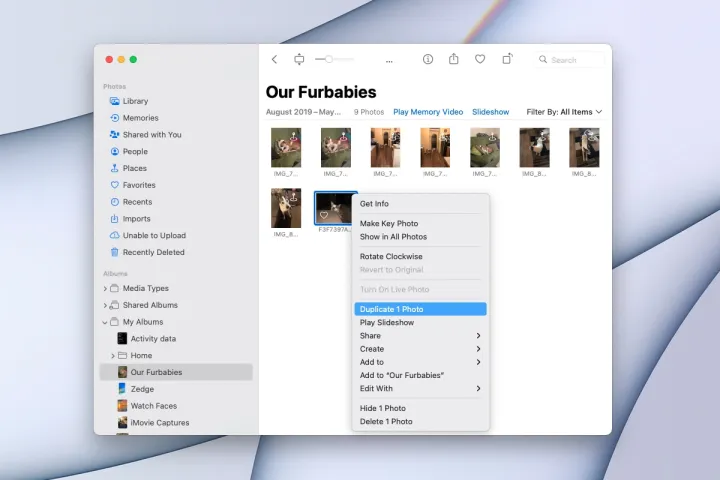Click the Search magnifier icon
Screen dimensions: 720x480
pos(543,59)
